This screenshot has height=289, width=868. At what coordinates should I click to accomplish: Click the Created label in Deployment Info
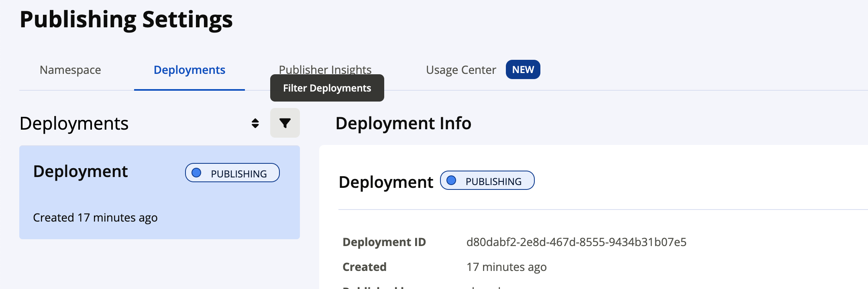[x=365, y=267]
